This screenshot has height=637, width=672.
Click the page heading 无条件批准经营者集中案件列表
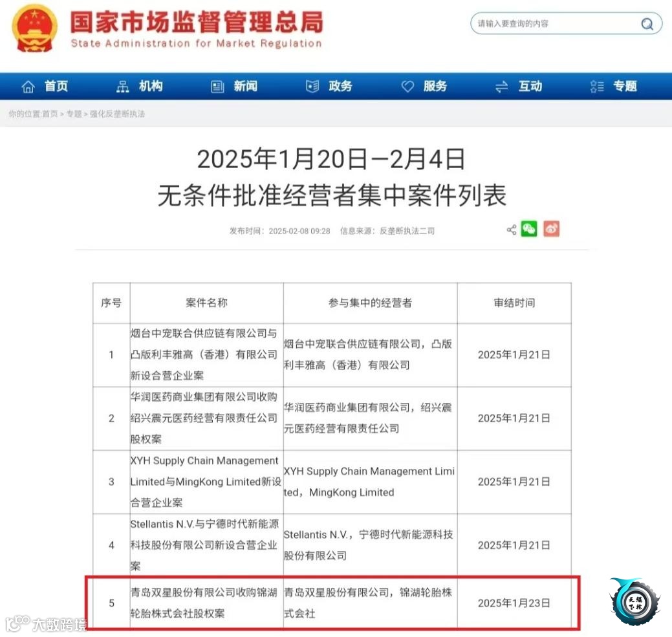click(x=332, y=195)
